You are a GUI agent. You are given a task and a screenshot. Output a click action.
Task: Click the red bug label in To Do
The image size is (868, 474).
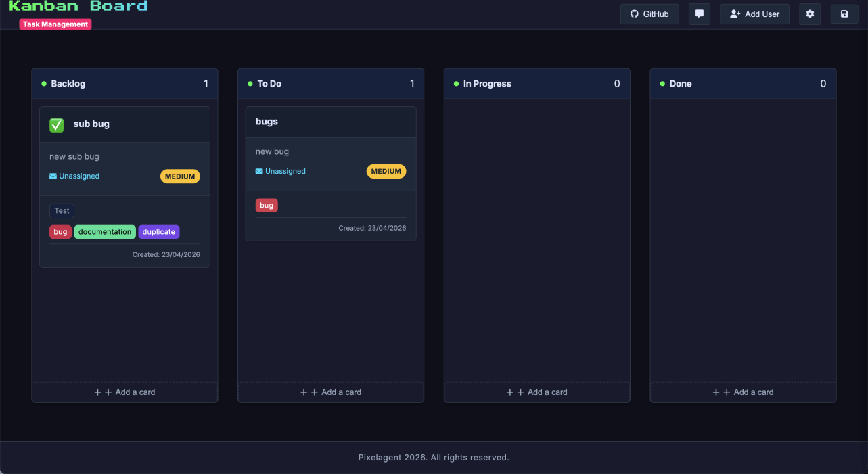(267, 206)
